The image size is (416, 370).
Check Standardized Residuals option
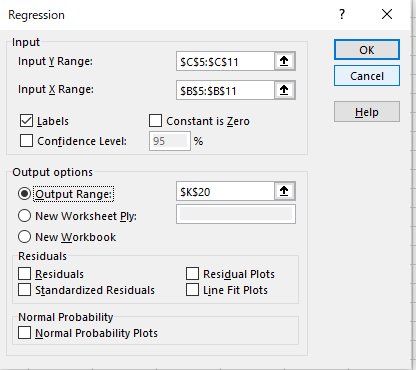tap(25, 290)
